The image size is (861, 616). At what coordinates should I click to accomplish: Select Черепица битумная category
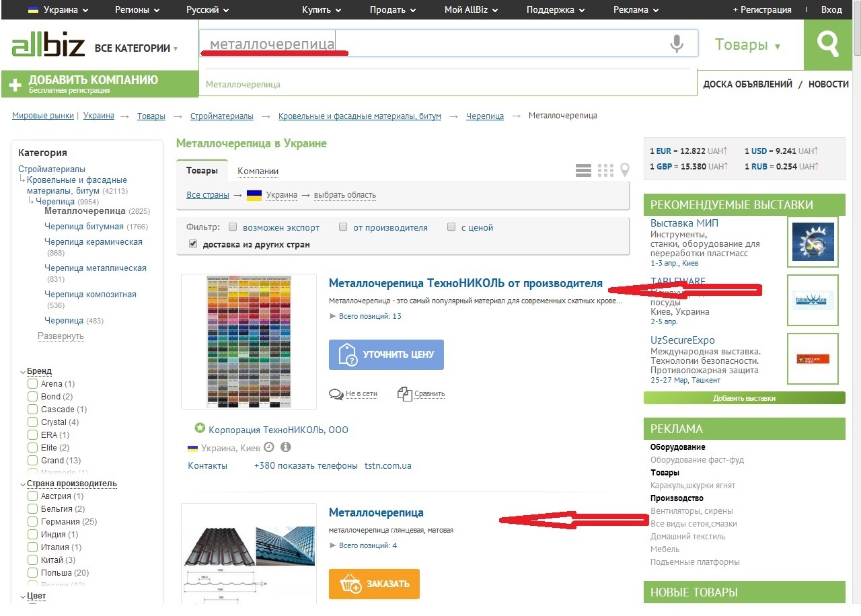(84, 227)
